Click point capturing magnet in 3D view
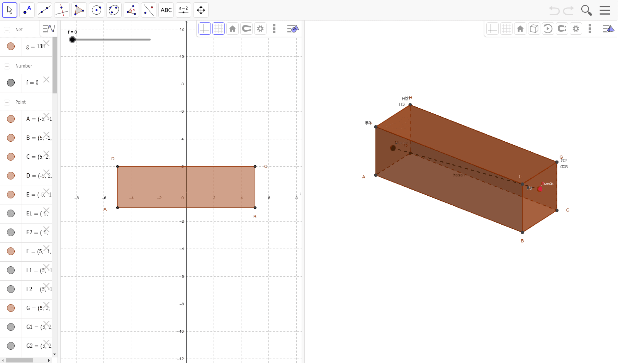This screenshot has width=618, height=364. pos(562,29)
